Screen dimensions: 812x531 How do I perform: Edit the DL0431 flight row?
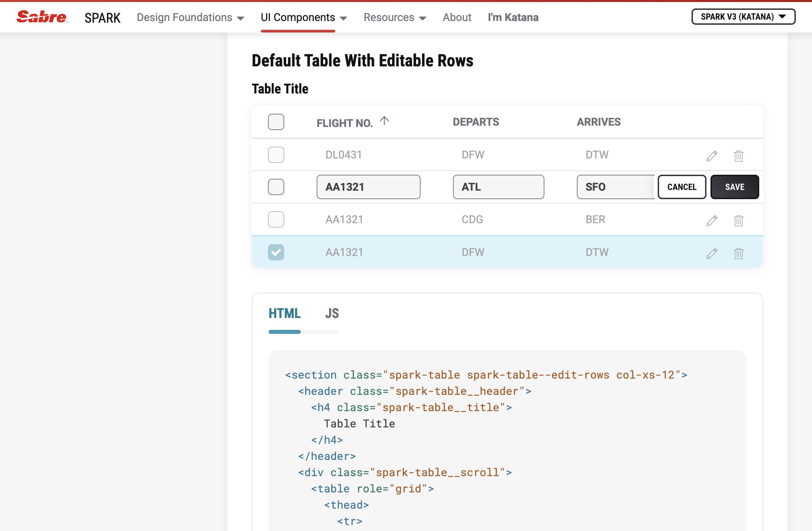point(712,156)
